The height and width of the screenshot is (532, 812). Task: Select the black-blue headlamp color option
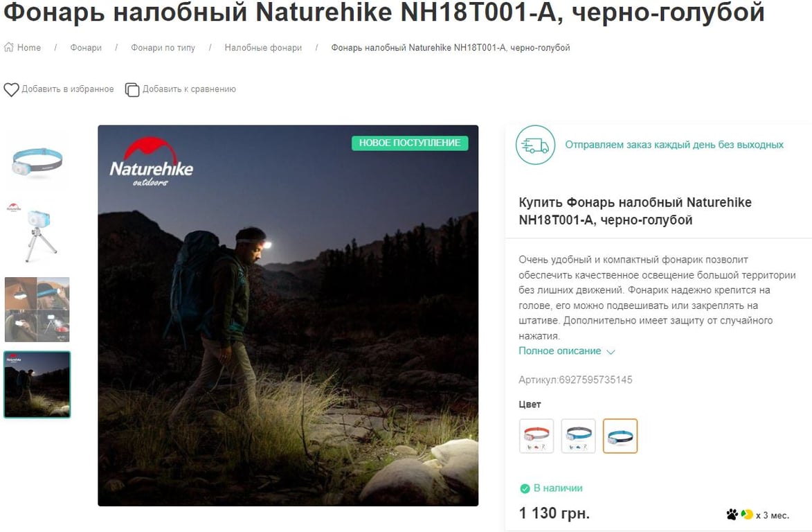(x=620, y=436)
